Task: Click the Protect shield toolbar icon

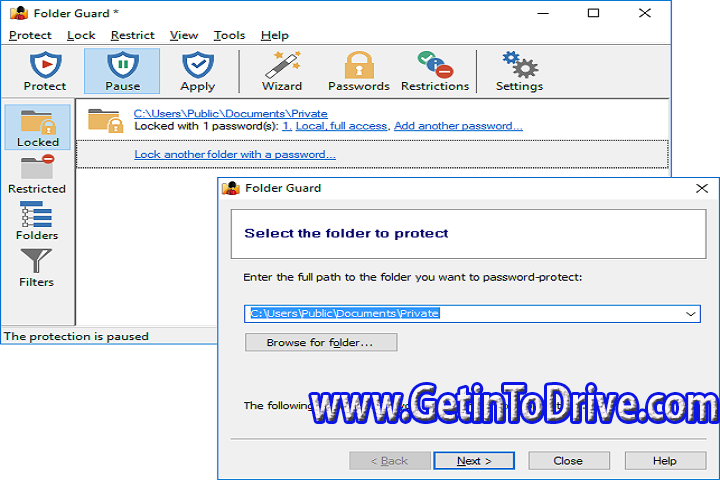Action: 45,71
